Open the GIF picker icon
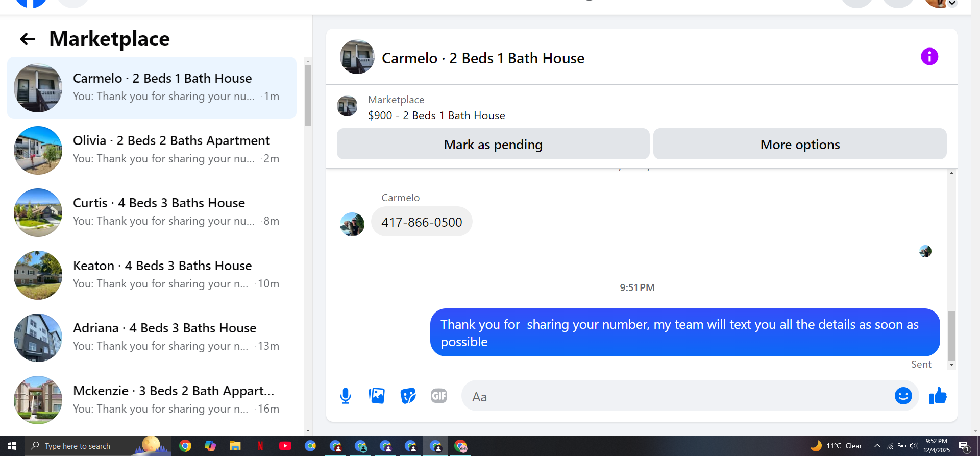 (439, 396)
